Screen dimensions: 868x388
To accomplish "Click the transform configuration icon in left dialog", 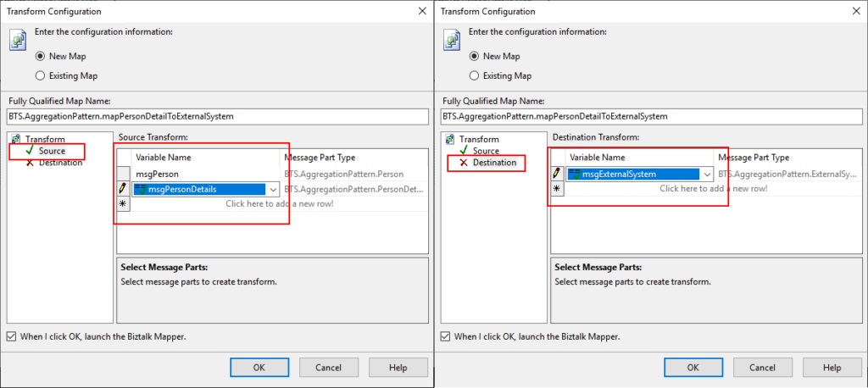I will [17, 39].
